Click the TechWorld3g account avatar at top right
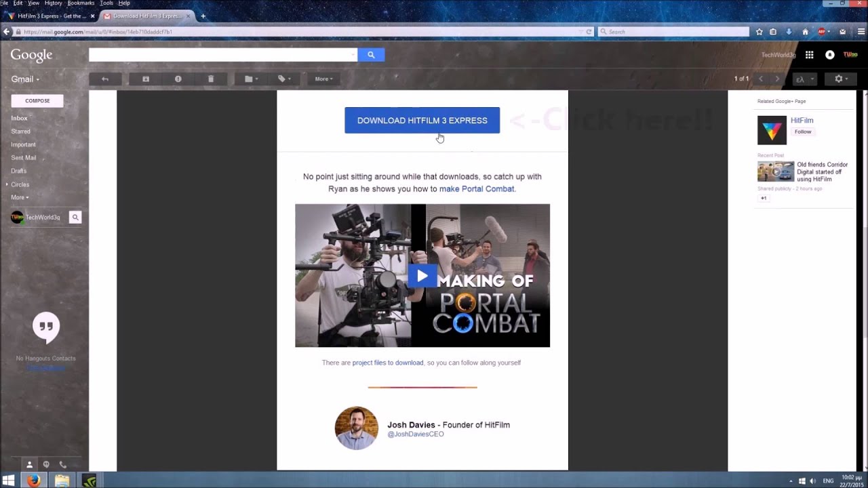 point(850,55)
